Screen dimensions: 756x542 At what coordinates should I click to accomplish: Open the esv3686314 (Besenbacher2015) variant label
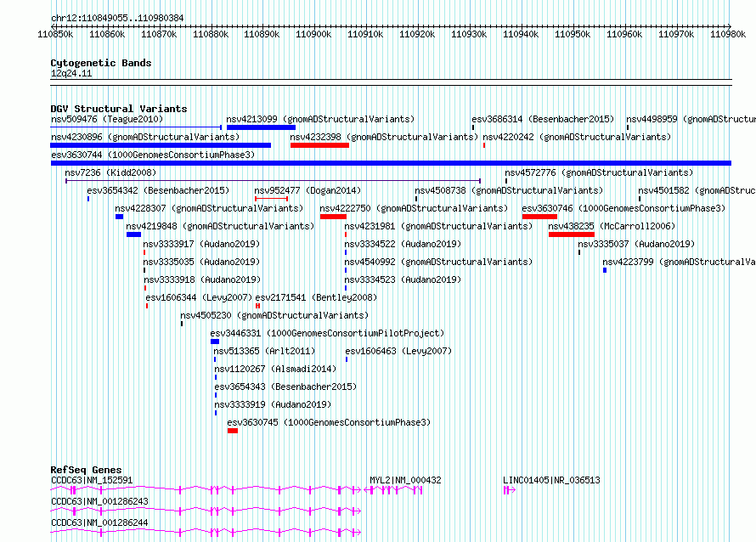click(543, 119)
